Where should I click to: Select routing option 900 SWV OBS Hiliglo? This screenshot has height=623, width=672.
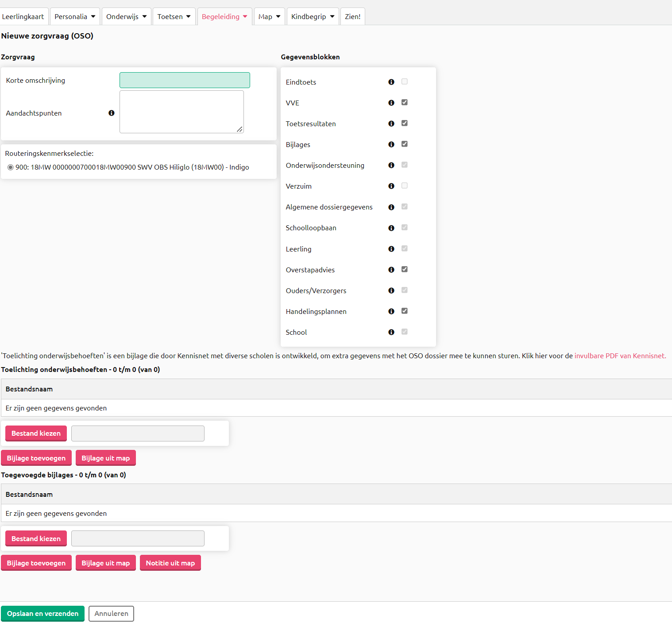click(x=11, y=167)
